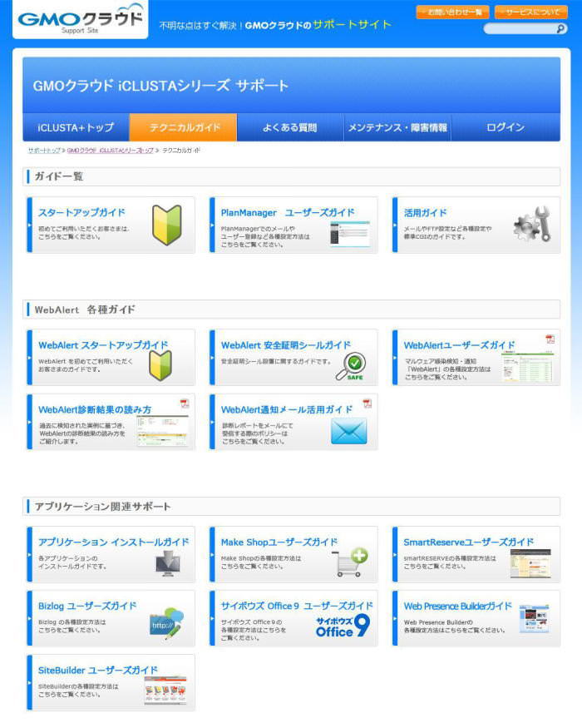Open WebAlert通知メール活用ガイド link
This screenshot has height=728, width=582.
point(287,410)
